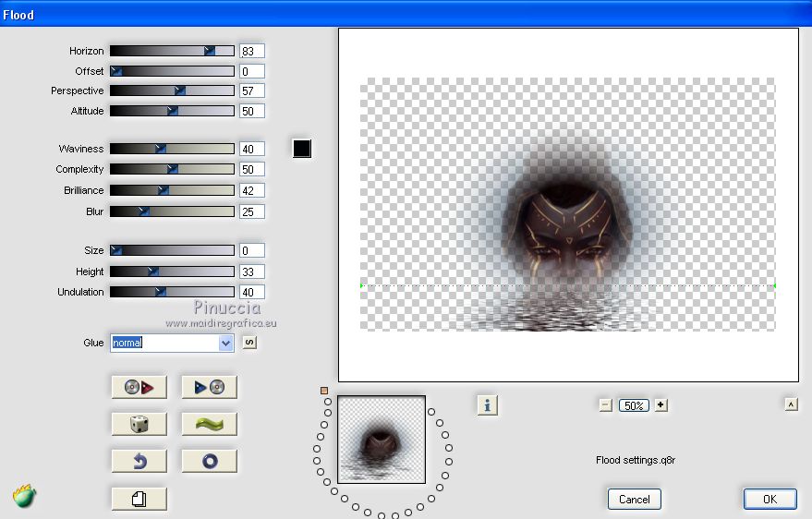Click the green wave button
This screenshot has height=519, width=812.
(x=209, y=424)
